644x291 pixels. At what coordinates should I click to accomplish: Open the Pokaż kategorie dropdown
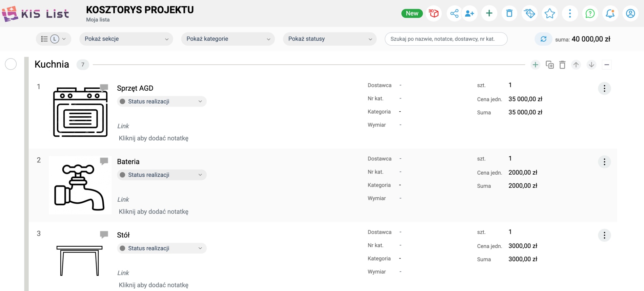[228, 39]
